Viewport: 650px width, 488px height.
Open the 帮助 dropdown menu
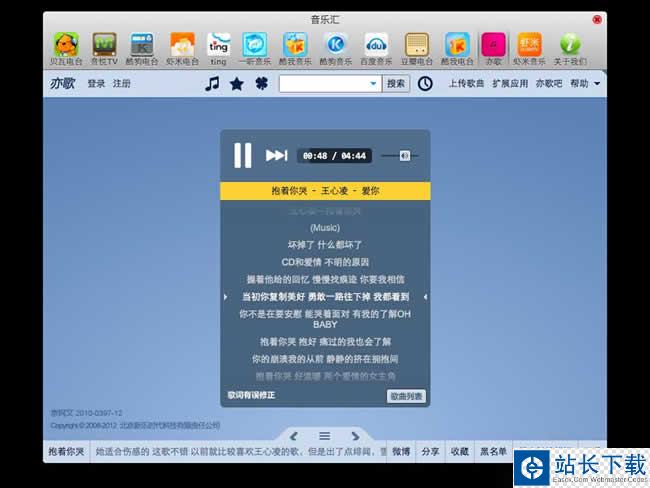(585, 84)
